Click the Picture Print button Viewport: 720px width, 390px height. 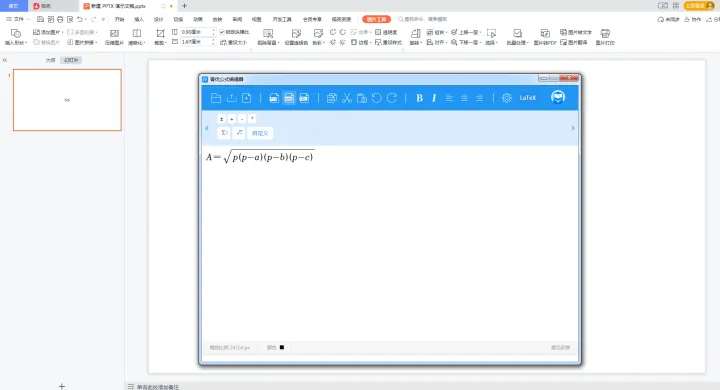coord(605,37)
